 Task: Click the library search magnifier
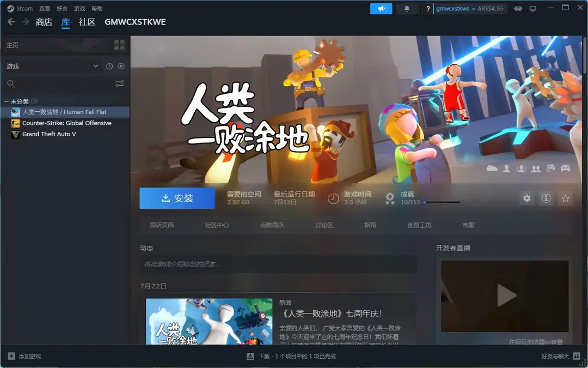[11, 83]
